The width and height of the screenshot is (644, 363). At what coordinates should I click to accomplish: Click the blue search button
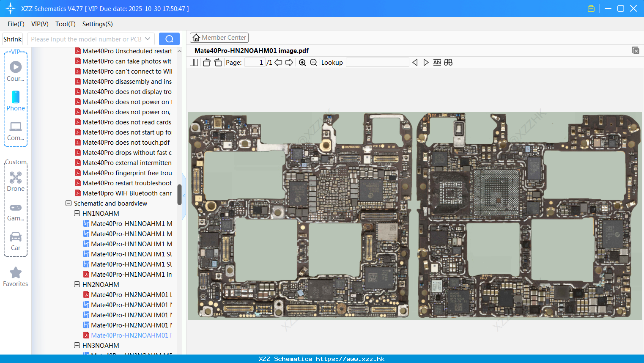point(169,39)
